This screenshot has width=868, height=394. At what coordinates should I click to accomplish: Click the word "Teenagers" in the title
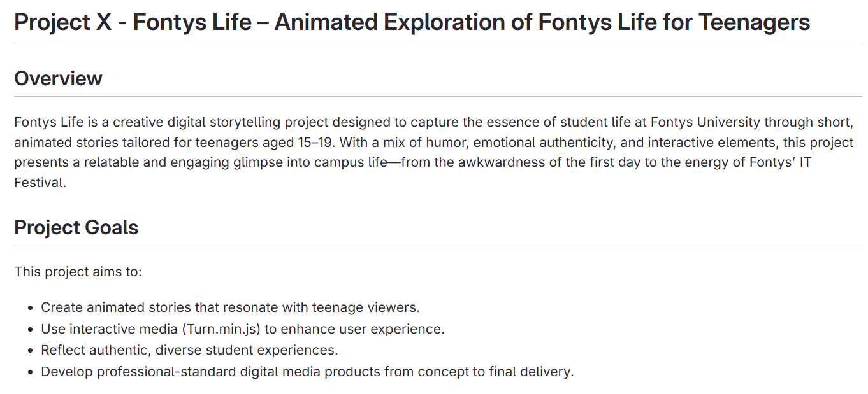[754, 23]
